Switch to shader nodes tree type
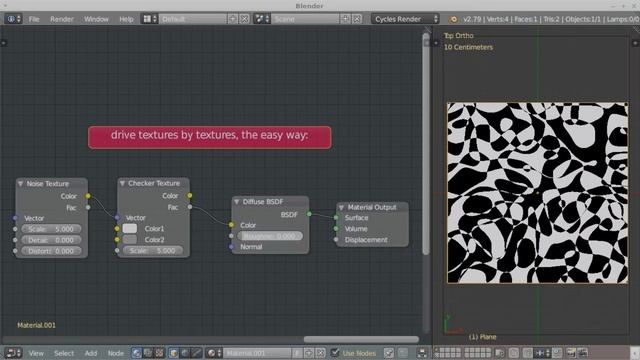Viewport: 640px width, 360px height. point(137,353)
